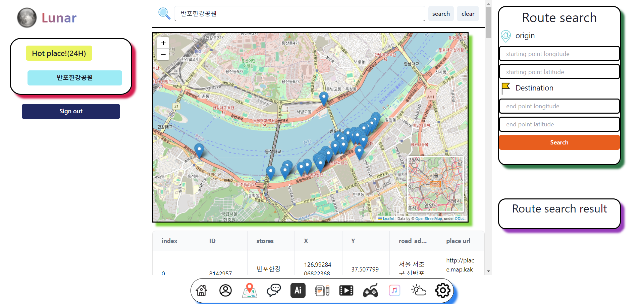This screenshot has height=304, width=644.
Task: Click the orange route Search button
Action: pyautogui.click(x=559, y=142)
